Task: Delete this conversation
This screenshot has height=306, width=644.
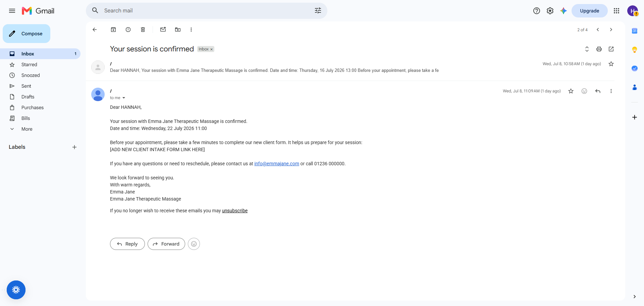Action: (143, 30)
